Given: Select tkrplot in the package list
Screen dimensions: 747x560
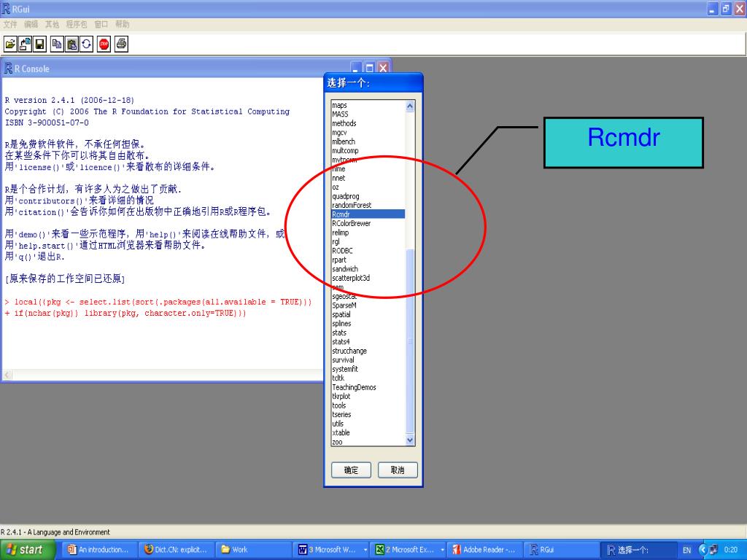Looking at the screenshot, I should [x=368, y=396].
